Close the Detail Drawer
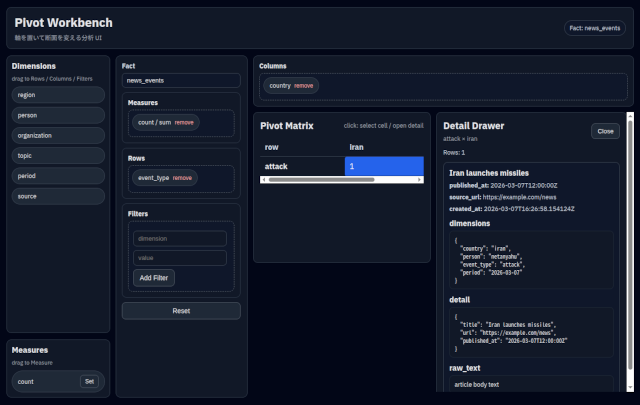640x405 pixels. point(605,131)
